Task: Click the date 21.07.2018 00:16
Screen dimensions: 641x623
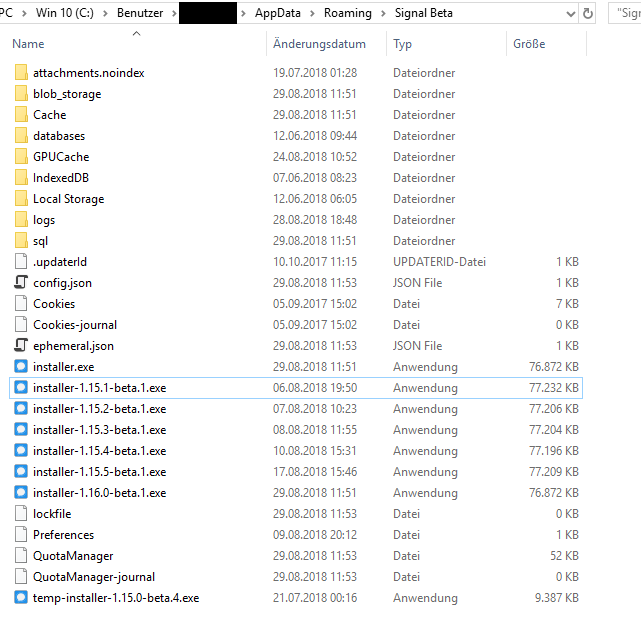Action: pyautogui.click(x=315, y=598)
